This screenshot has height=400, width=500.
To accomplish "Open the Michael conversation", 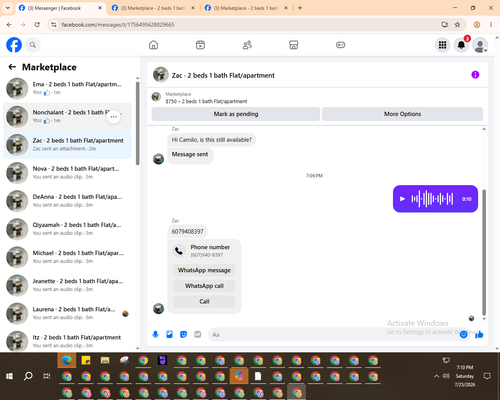I will coord(67,257).
